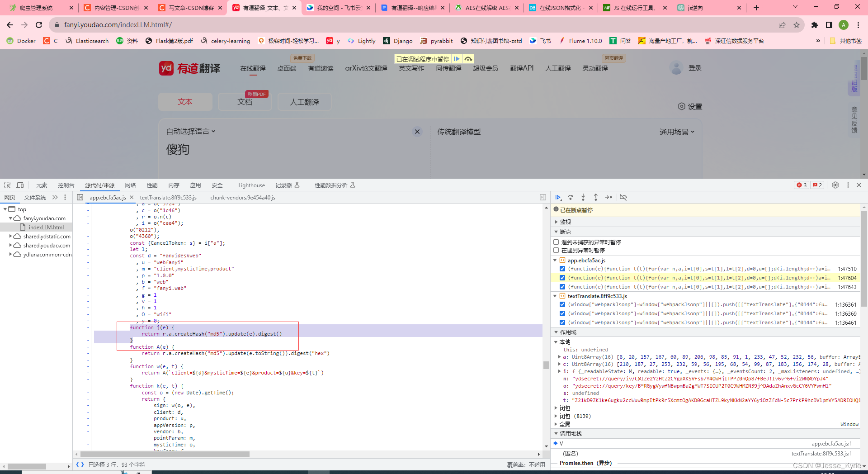Toggle device toolbar icon
The image size is (868, 474).
point(20,185)
